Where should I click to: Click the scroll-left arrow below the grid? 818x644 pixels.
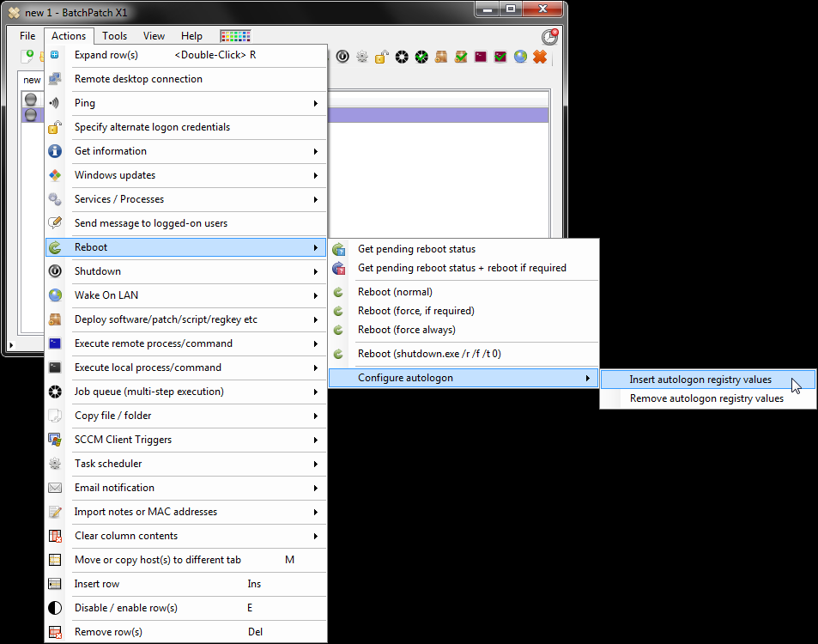11,345
